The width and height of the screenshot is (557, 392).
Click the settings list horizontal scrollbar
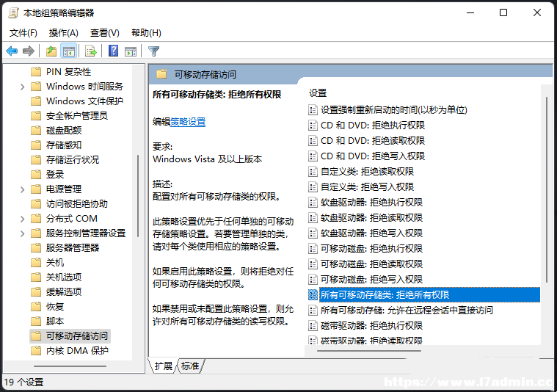click(x=369, y=351)
